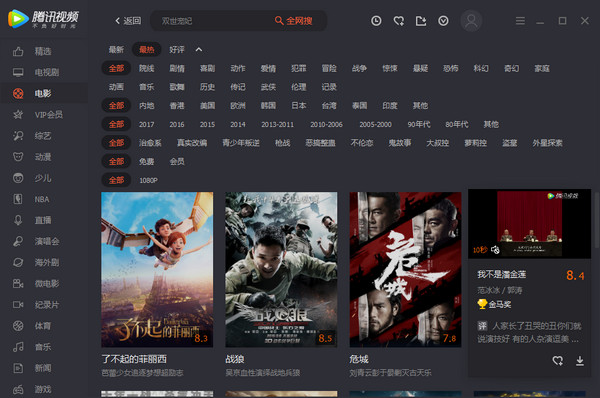Open 音乐 in sidebar
The height and width of the screenshot is (398, 600).
tap(43, 347)
